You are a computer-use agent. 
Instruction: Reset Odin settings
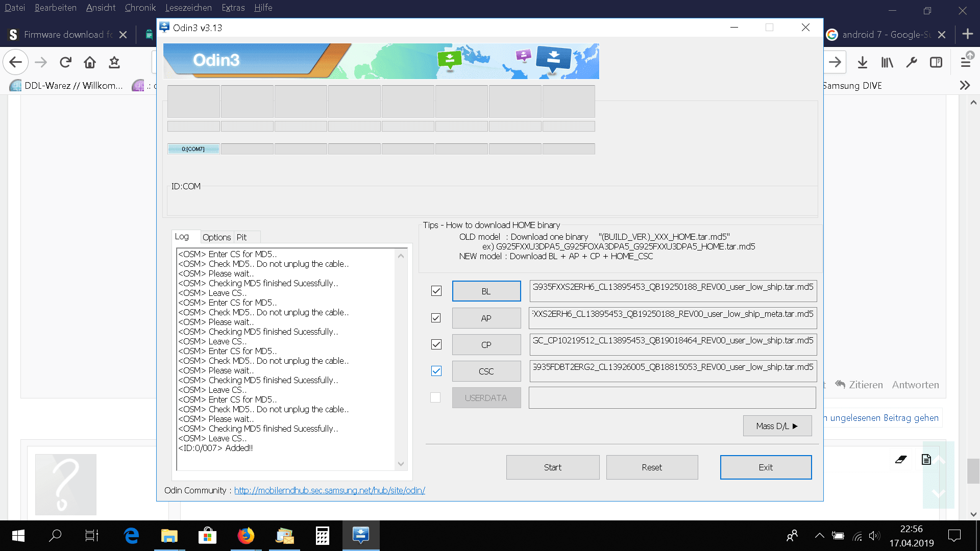(x=652, y=467)
